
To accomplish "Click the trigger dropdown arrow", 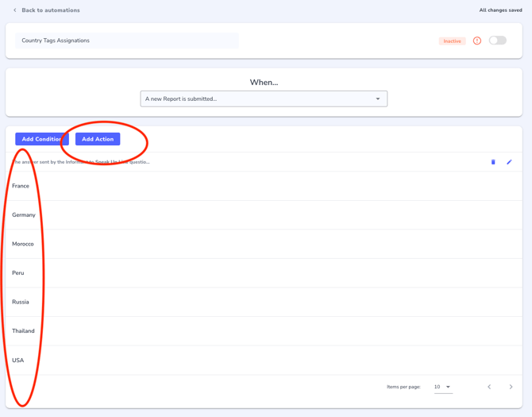I will click(x=378, y=99).
